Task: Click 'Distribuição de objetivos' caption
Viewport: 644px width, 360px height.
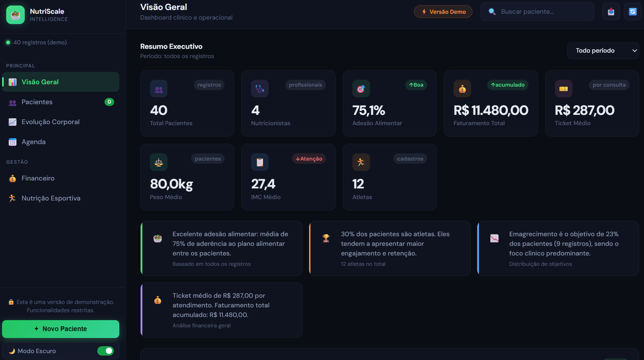Action: tap(541, 264)
